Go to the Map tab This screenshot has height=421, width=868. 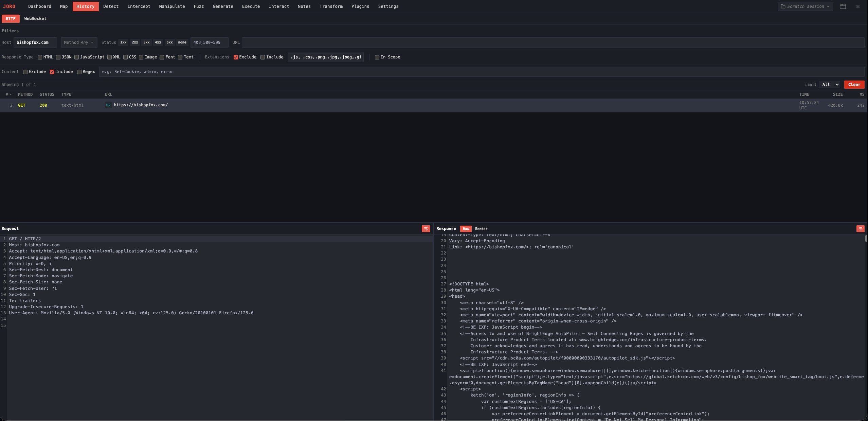point(64,6)
